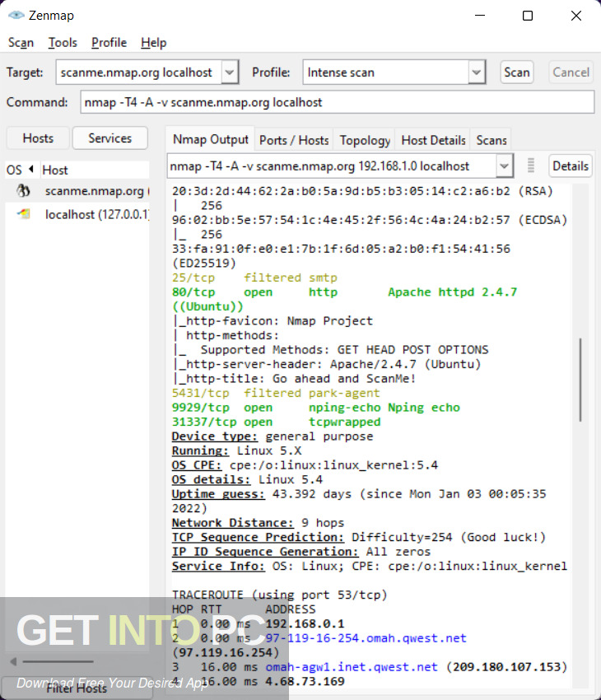This screenshot has height=700, width=601.
Task: Expand the scan command selector dropdown
Action: click(504, 166)
